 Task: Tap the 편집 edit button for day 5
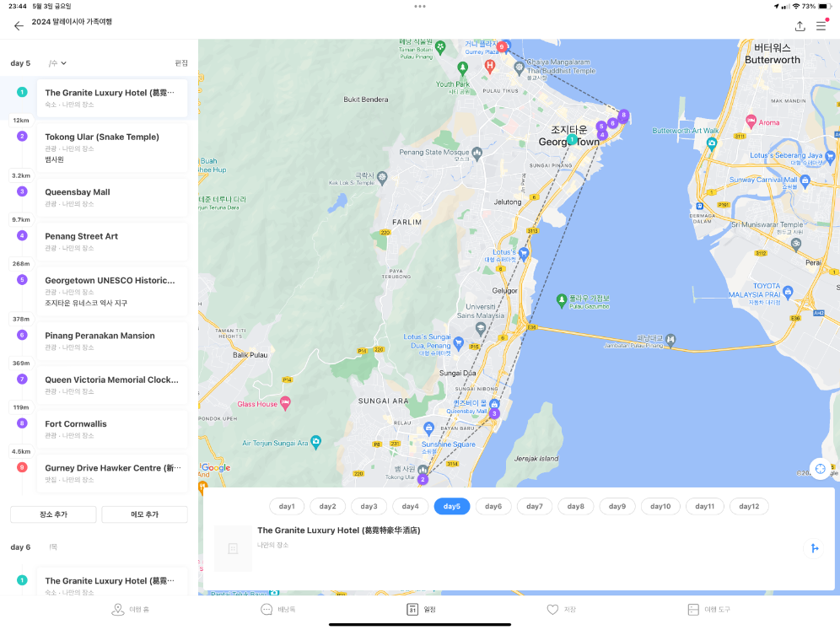coord(181,63)
